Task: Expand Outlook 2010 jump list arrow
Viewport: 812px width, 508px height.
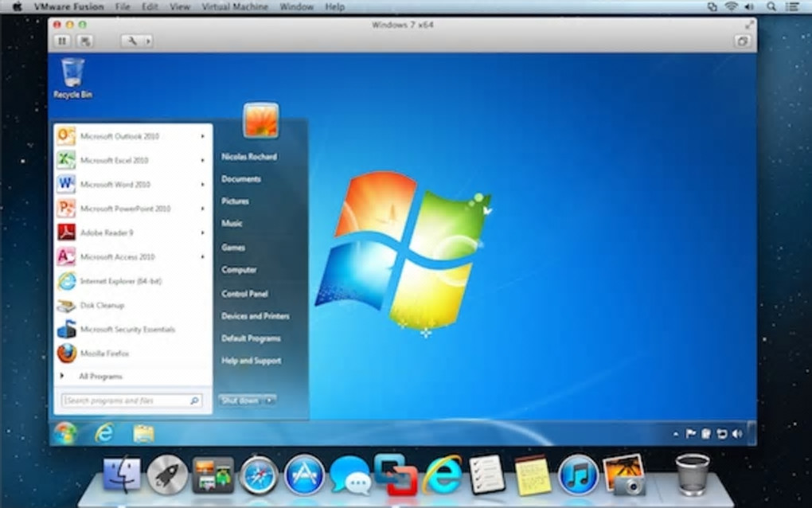Action: [x=203, y=136]
